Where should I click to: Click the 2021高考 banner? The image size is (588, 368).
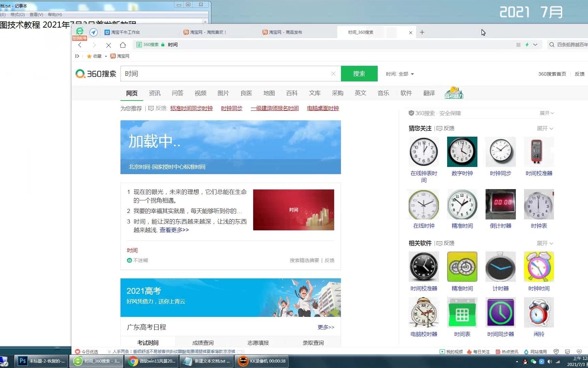point(230,297)
